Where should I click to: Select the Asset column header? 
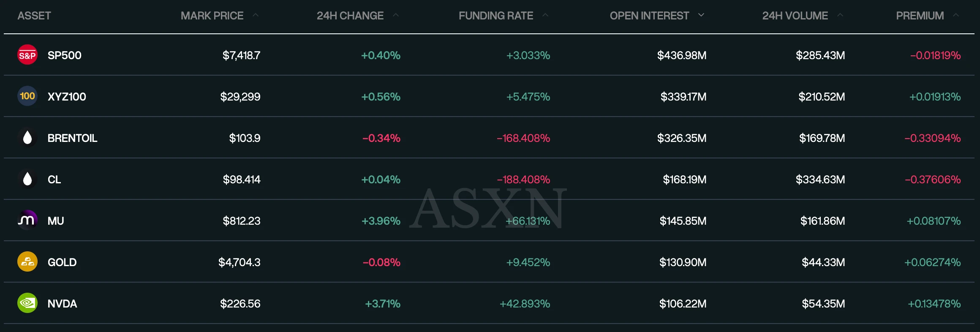pyautogui.click(x=34, y=16)
